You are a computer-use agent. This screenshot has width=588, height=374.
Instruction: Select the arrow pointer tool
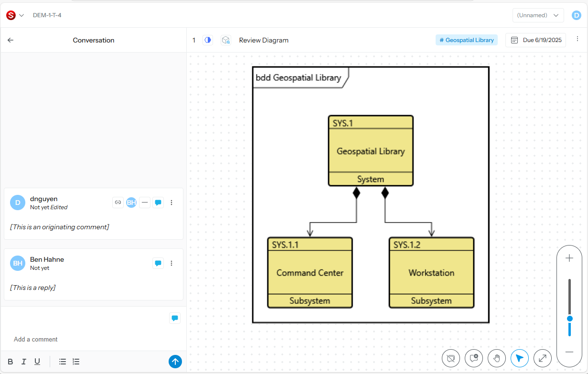(x=520, y=358)
